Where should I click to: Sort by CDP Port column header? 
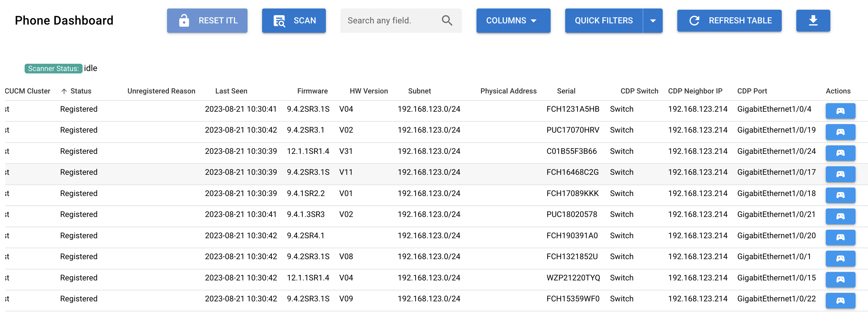click(752, 91)
